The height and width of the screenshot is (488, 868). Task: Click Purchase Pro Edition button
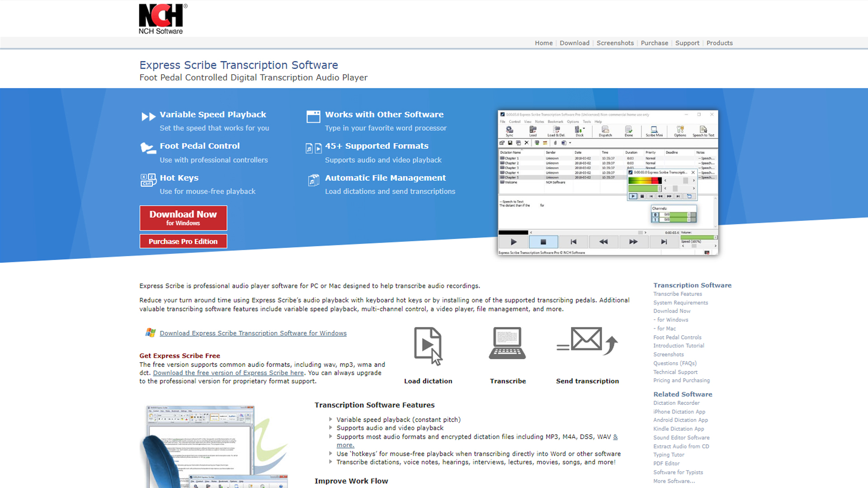[184, 241]
